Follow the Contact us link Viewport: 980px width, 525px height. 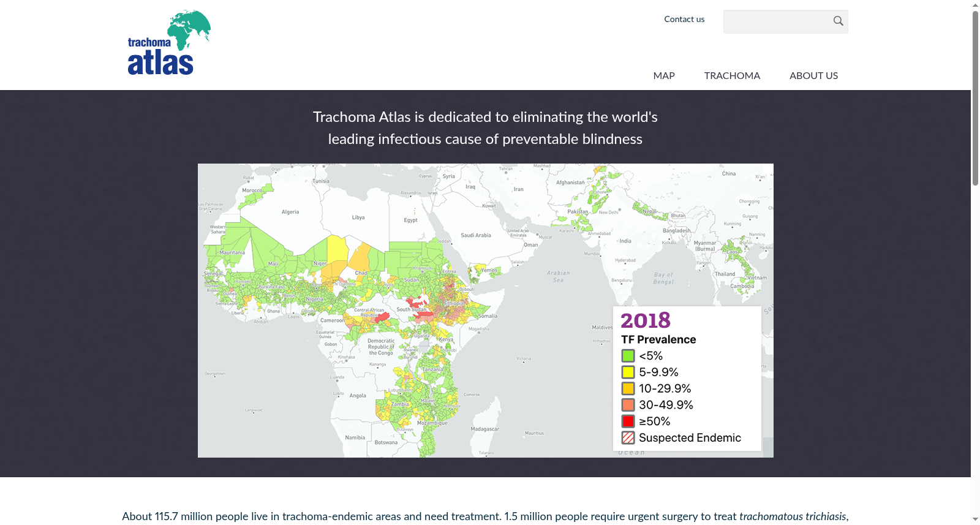point(684,20)
